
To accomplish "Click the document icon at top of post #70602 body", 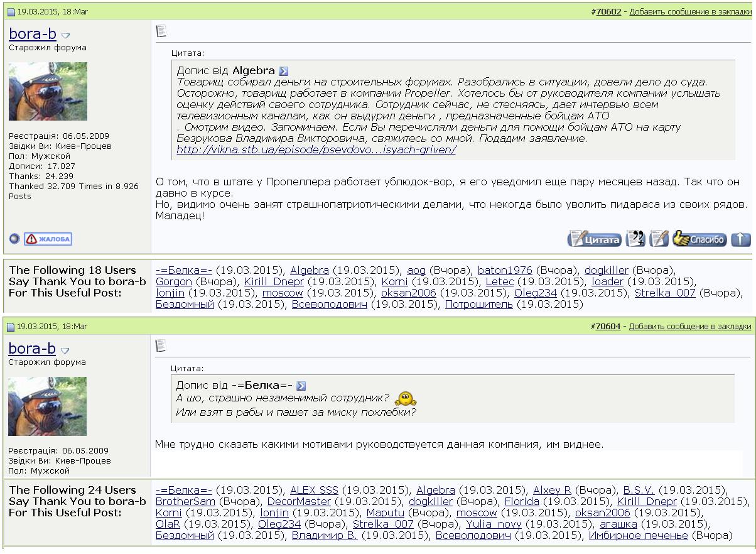I will click(x=161, y=31).
